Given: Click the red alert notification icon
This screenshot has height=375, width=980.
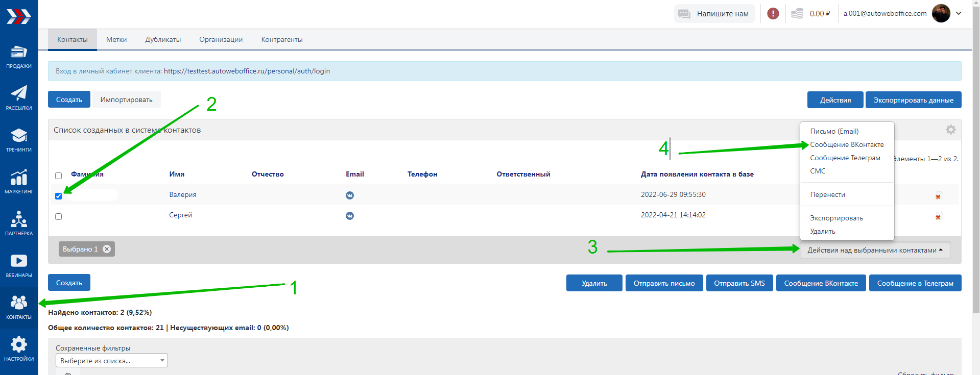Looking at the screenshot, I should (773, 14).
